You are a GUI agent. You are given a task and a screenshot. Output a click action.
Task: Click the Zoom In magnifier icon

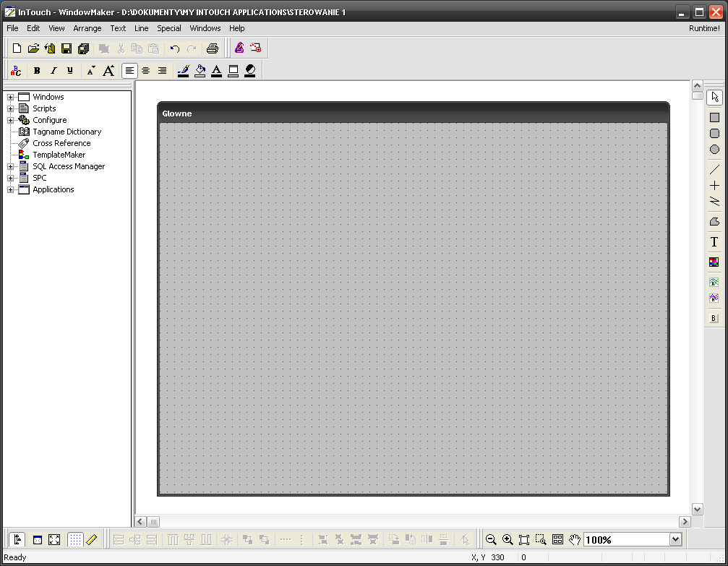click(x=508, y=539)
